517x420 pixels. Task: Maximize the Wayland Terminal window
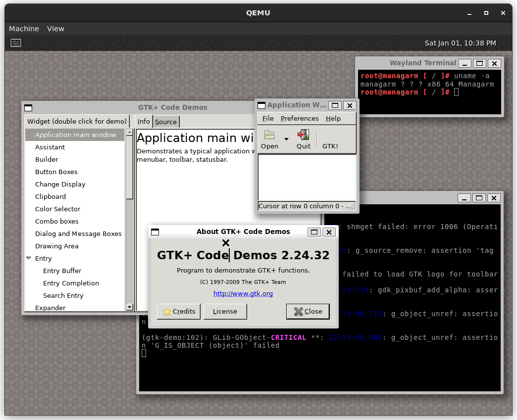pos(480,63)
